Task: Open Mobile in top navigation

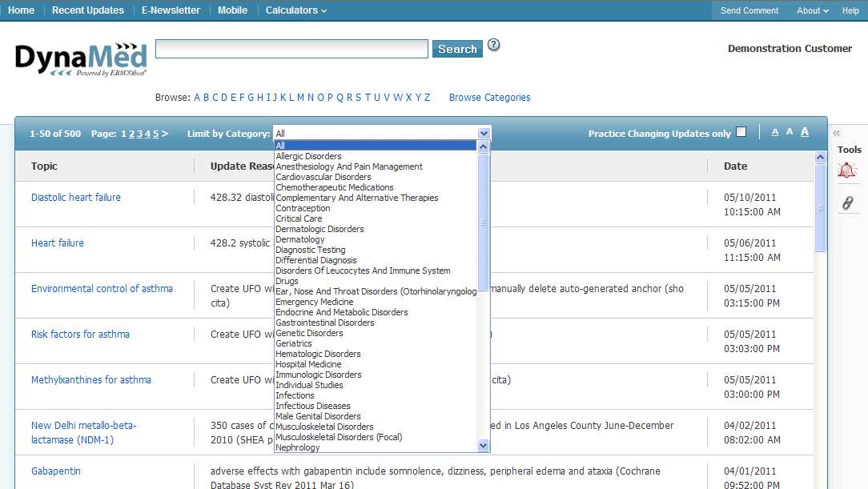Action: pyautogui.click(x=232, y=10)
